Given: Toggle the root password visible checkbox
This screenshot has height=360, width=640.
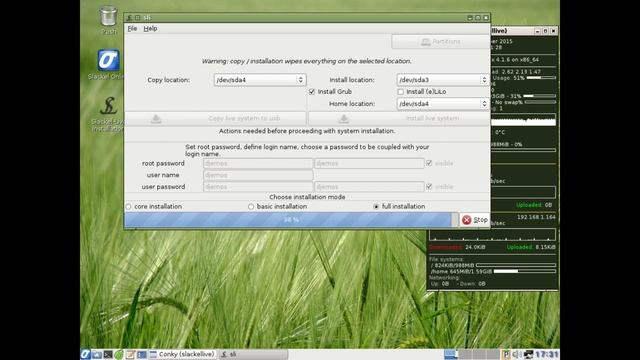Looking at the screenshot, I should (x=429, y=163).
